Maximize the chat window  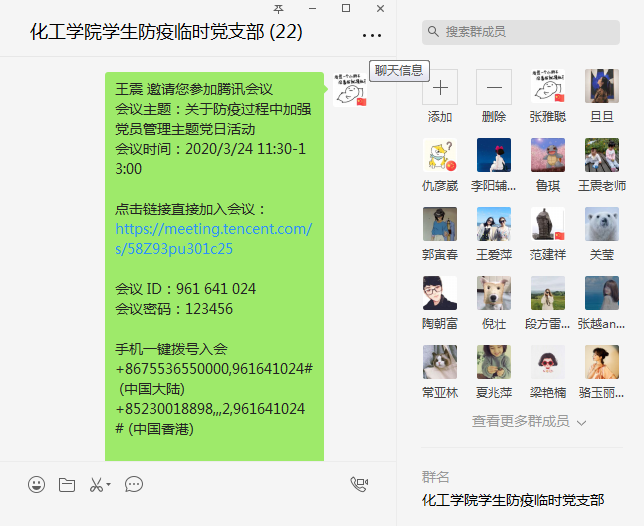tap(345, 8)
